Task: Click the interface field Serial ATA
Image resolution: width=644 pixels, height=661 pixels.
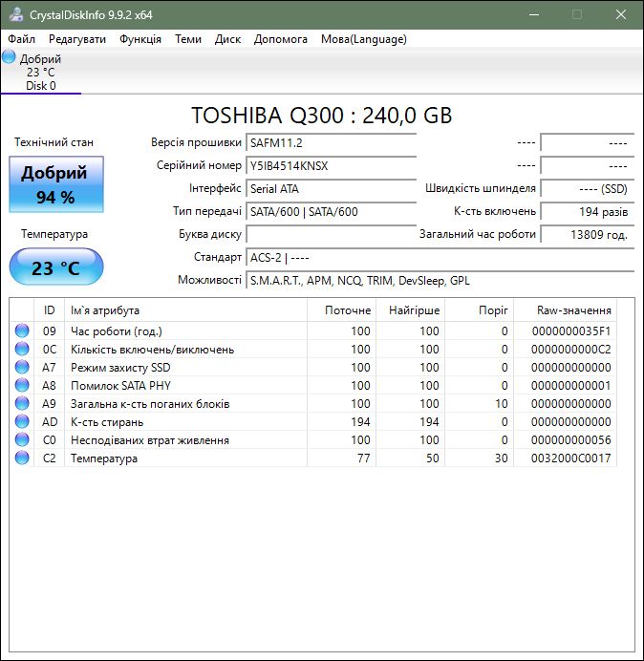Action: coord(331,188)
